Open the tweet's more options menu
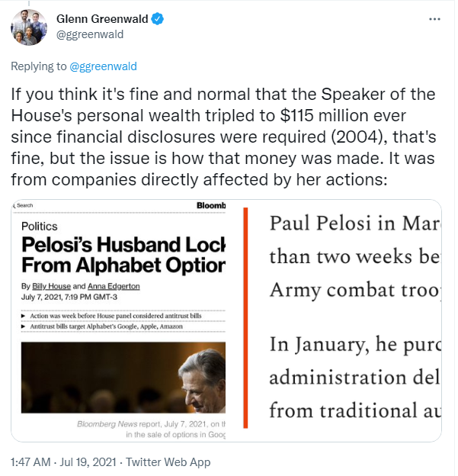The width and height of the screenshot is (458, 476). click(434, 18)
